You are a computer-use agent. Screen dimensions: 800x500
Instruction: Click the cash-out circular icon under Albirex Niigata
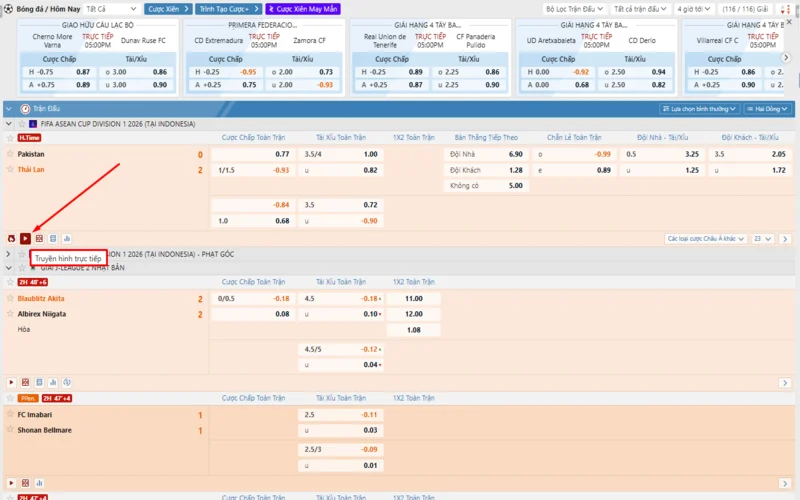pyautogui.click(x=67, y=382)
